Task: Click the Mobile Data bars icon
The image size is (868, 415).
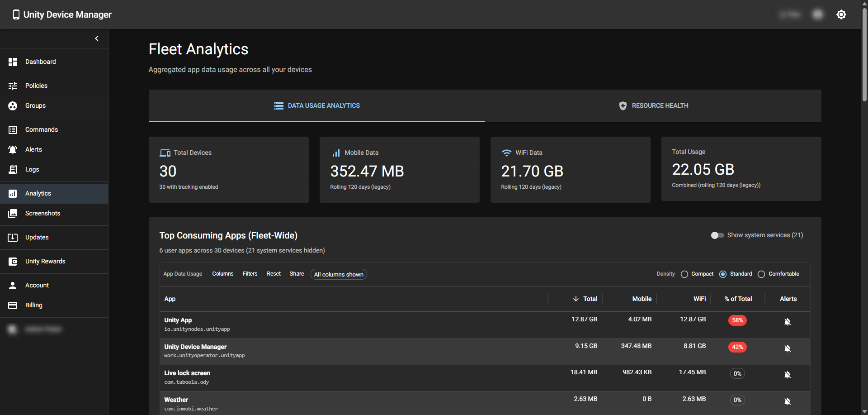Action: coord(336,153)
